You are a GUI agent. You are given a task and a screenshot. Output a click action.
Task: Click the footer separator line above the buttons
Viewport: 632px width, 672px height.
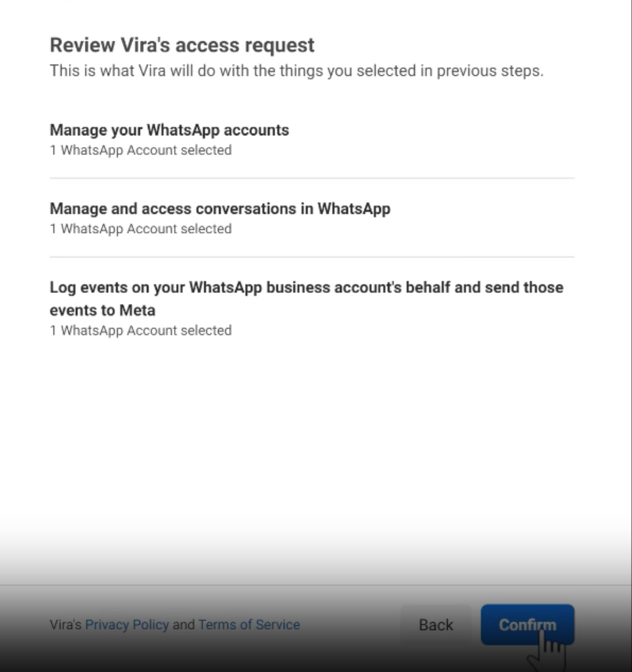click(x=312, y=585)
